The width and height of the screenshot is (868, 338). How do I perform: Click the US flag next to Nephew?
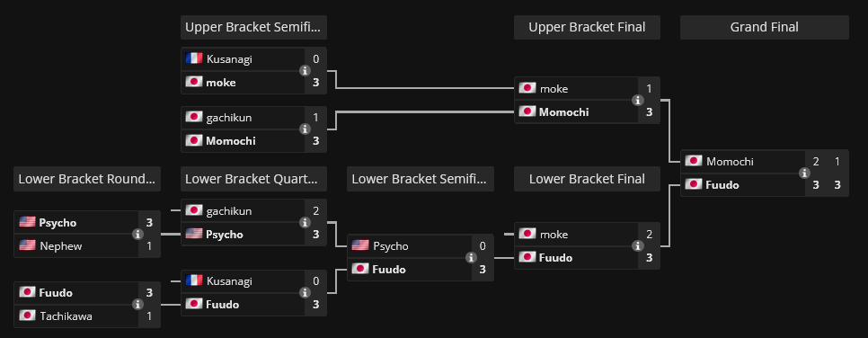[x=27, y=245]
